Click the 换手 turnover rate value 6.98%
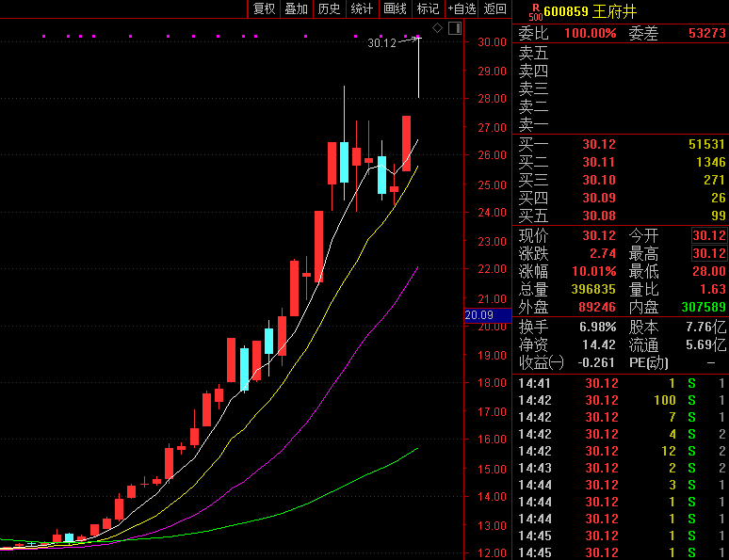Viewport: 729px width, 560px height. point(598,327)
